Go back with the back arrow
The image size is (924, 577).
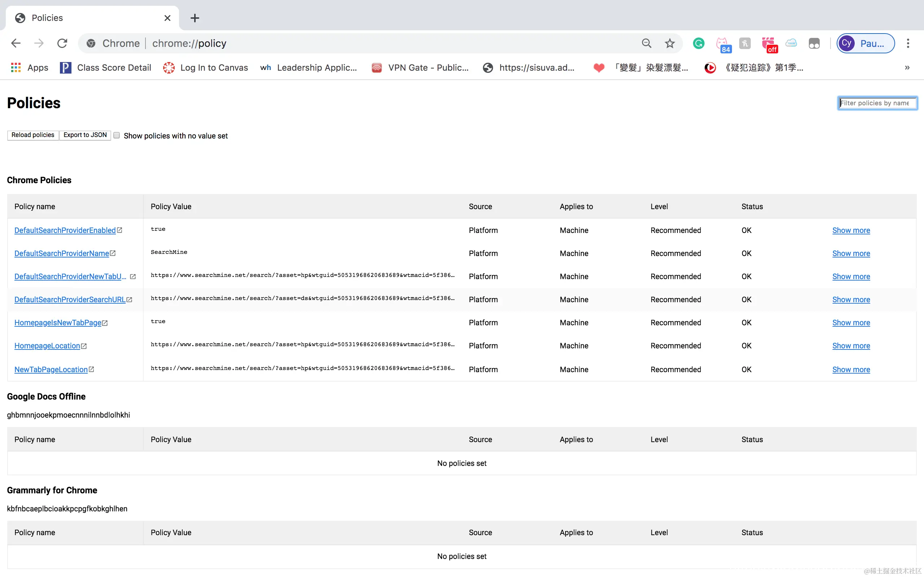(x=16, y=44)
